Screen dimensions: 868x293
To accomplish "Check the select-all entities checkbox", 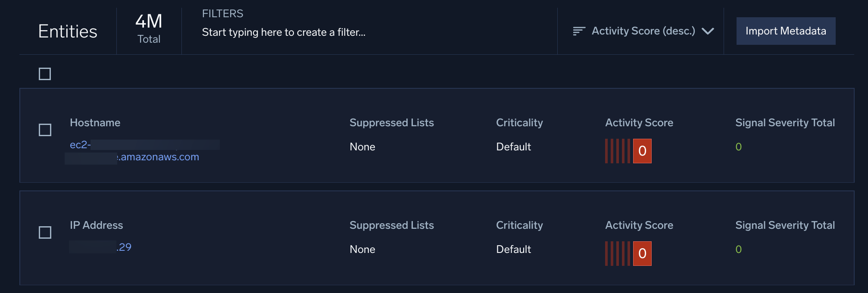I will tap(44, 74).
